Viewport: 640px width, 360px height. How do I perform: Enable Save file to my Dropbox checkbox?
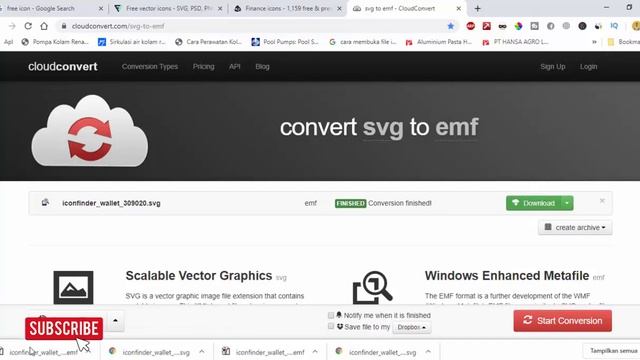tap(331, 326)
